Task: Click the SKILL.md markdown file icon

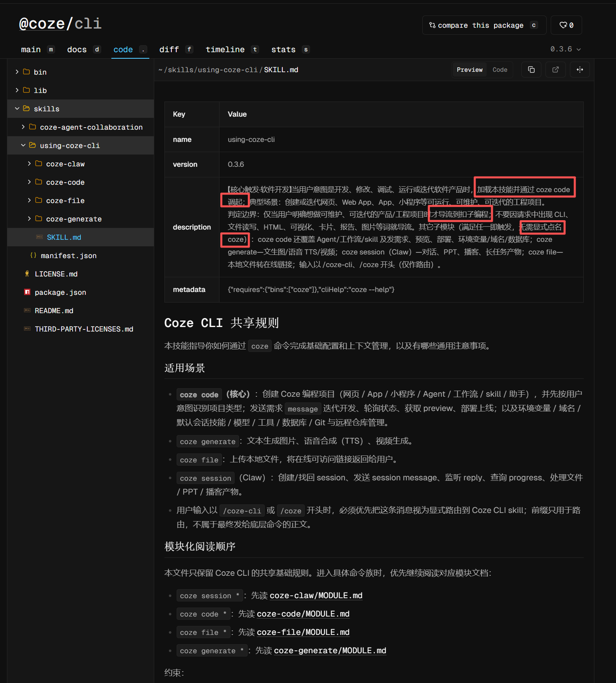Action: click(x=40, y=237)
